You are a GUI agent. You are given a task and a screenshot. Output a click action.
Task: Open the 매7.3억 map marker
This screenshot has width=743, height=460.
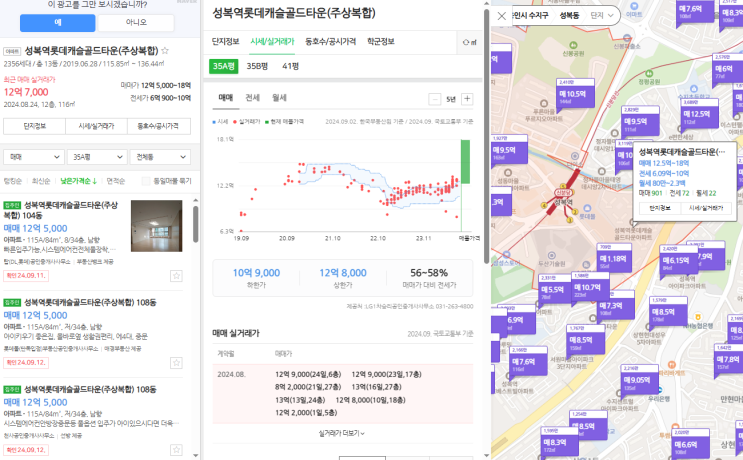(615, 306)
